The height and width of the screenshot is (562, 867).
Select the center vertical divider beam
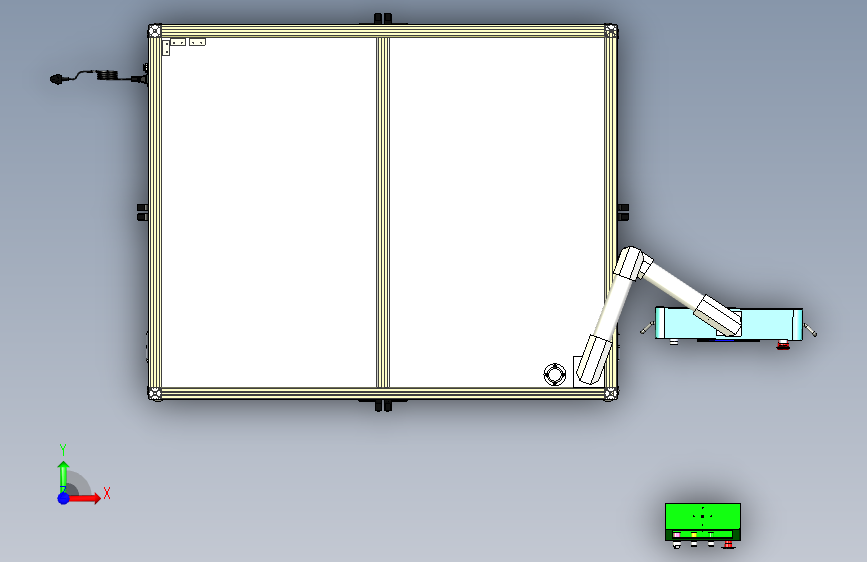(x=383, y=212)
